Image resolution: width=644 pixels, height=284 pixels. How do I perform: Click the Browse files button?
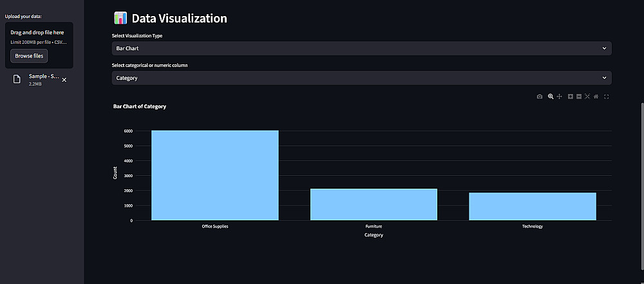tap(29, 56)
